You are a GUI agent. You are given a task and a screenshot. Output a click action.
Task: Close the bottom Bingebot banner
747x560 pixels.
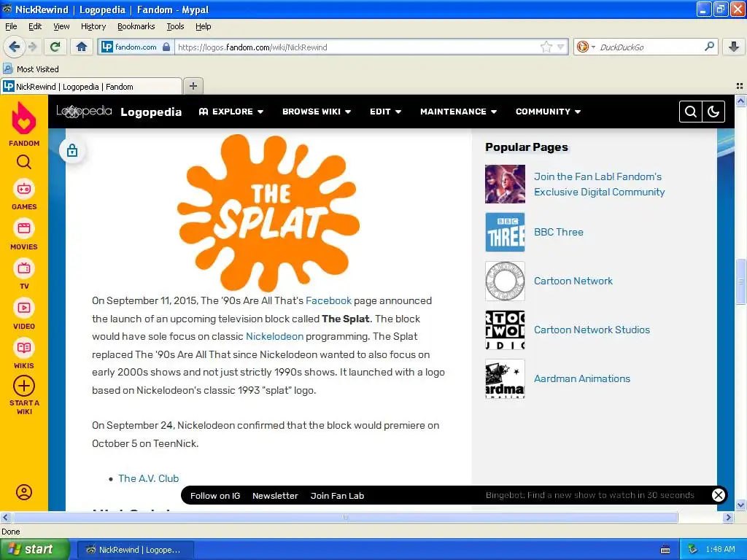pyautogui.click(x=719, y=495)
